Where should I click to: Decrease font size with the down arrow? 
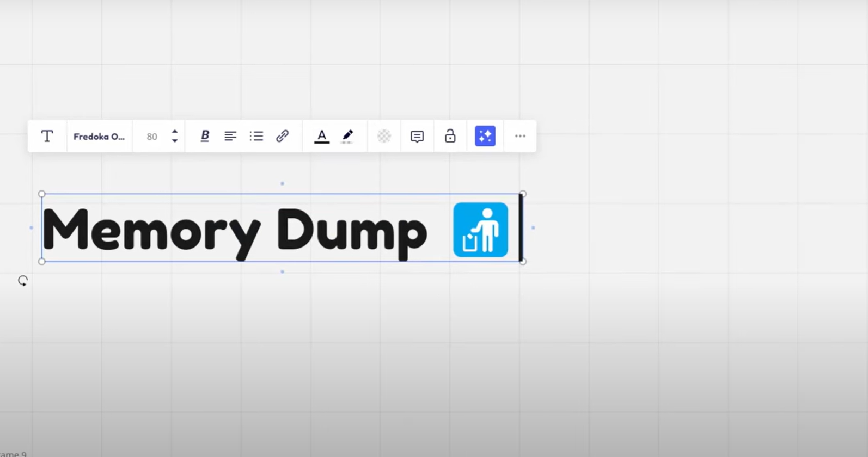[x=175, y=141]
